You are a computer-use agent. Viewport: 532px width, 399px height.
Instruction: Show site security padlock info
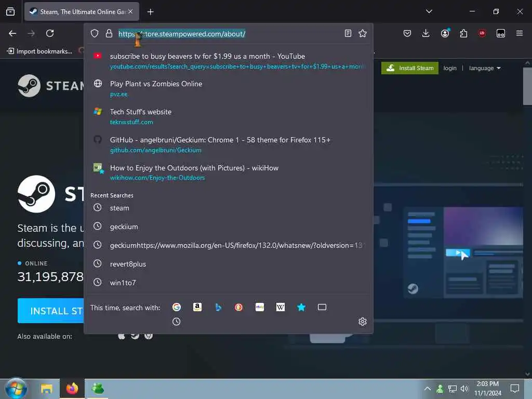point(109,33)
